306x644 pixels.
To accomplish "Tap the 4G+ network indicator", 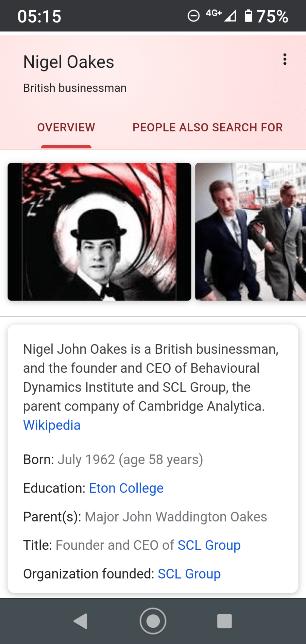I will click(214, 14).
